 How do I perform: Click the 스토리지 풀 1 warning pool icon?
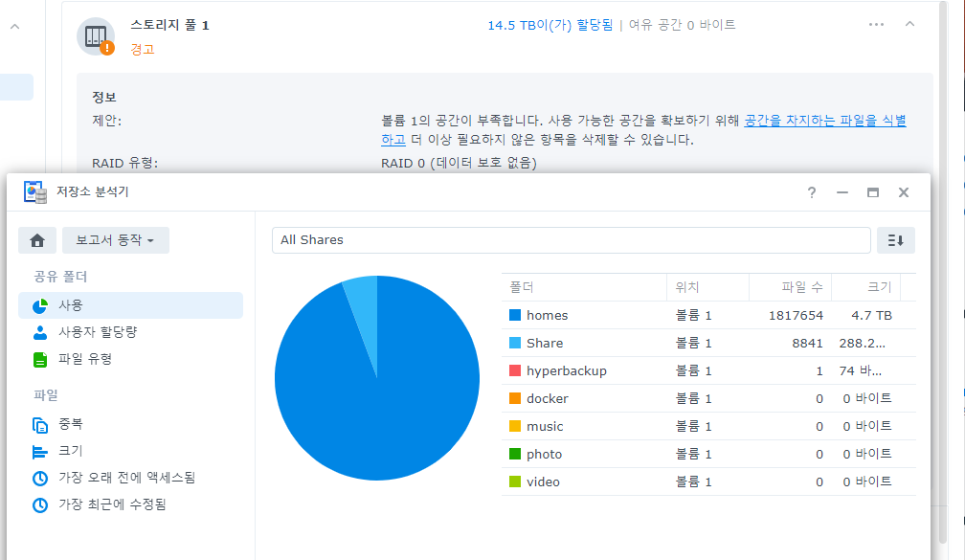(96, 36)
